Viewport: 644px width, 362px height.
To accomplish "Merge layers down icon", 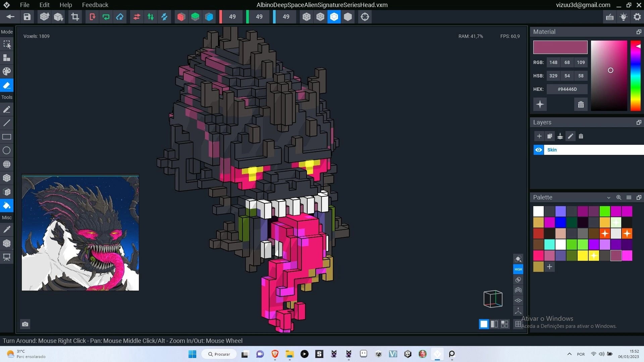I will pos(560,136).
